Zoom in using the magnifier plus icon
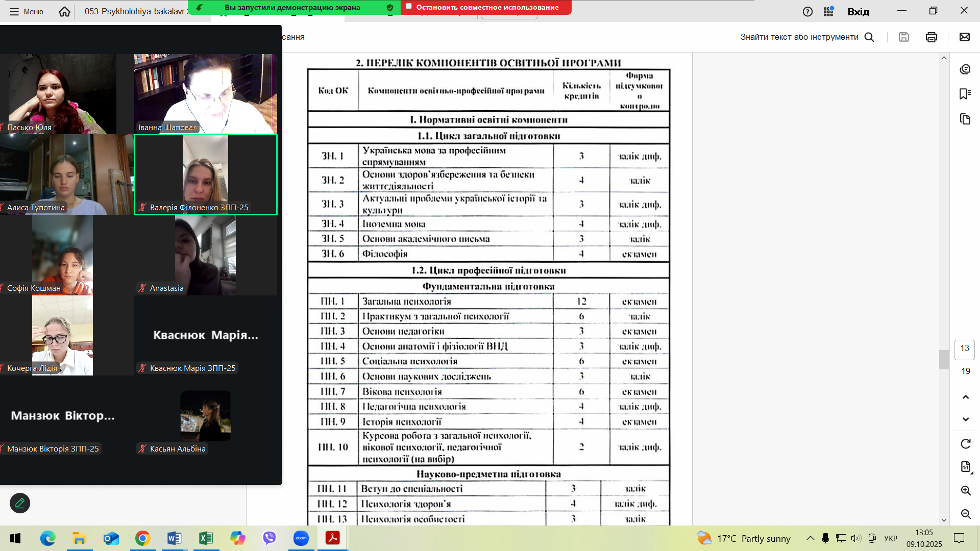980x551 pixels. pos(965,491)
